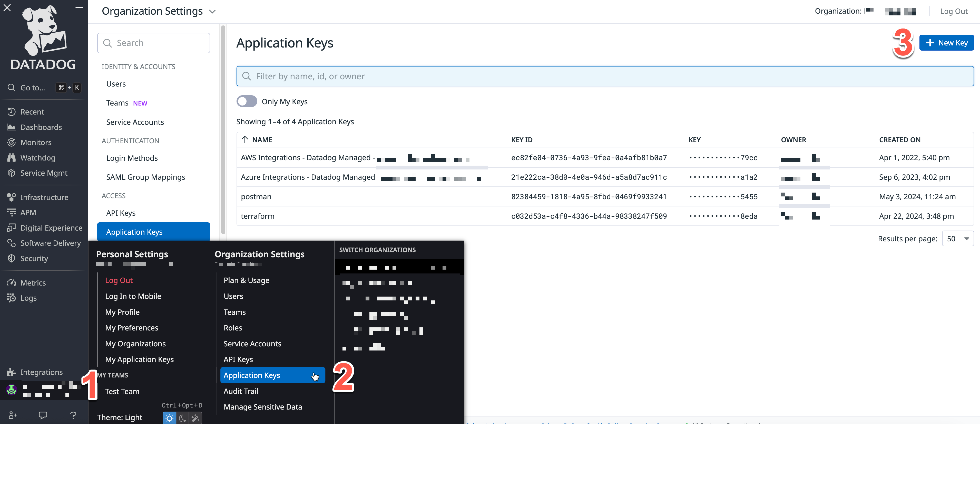Open Monitors in left navigation
This screenshot has height=493, width=980.
coord(36,143)
